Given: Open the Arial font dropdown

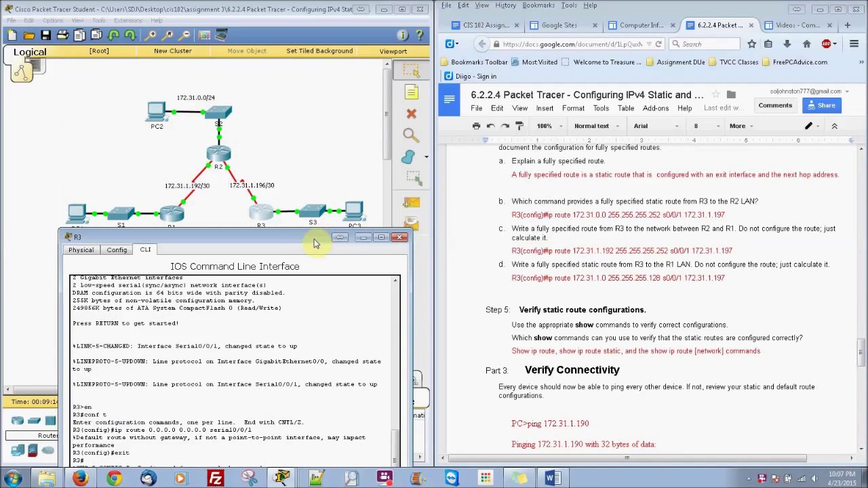Looking at the screenshot, I should tap(656, 126).
